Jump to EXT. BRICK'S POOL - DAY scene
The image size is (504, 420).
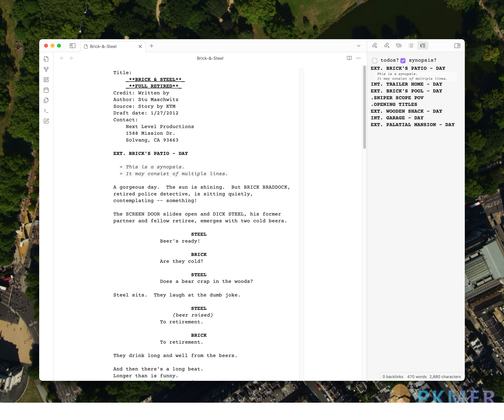click(406, 91)
